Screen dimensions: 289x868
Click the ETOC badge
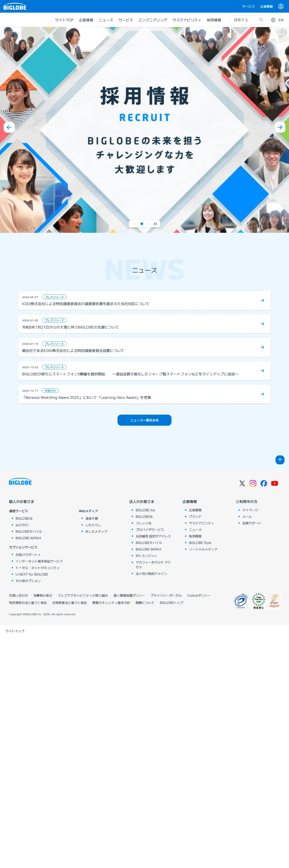(x=274, y=601)
